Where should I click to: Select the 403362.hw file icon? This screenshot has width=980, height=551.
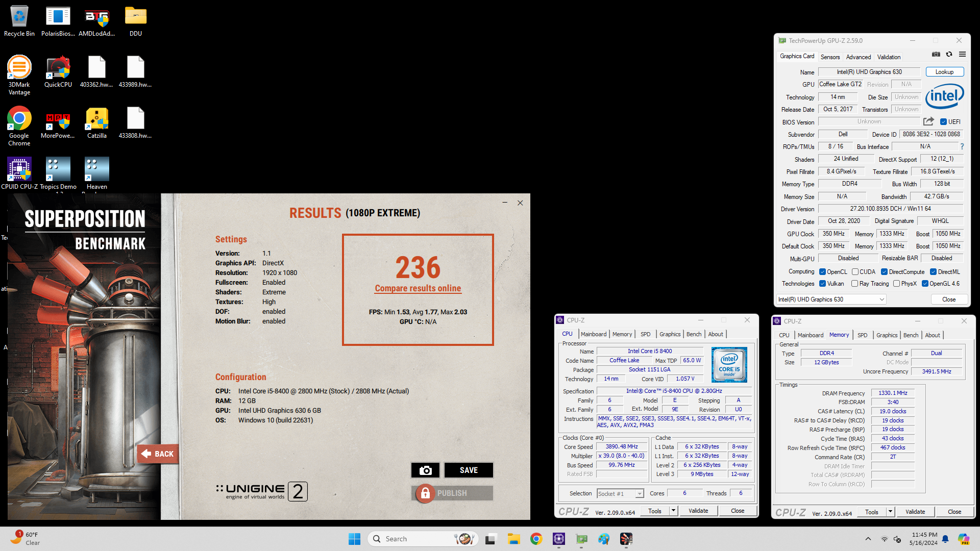point(97,72)
